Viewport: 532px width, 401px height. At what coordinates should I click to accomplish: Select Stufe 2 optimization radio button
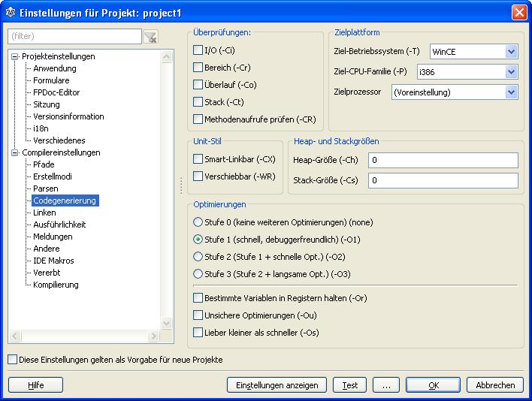(x=198, y=257)
